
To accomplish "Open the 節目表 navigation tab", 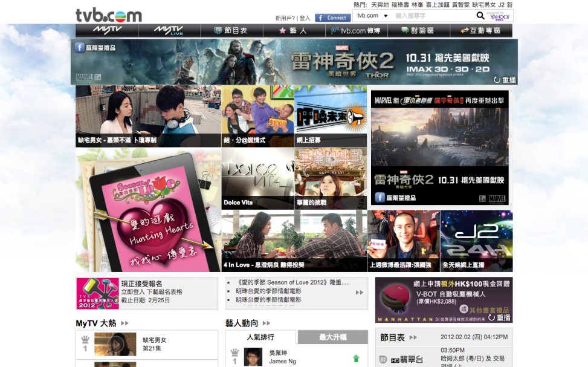I will [231, 30].
